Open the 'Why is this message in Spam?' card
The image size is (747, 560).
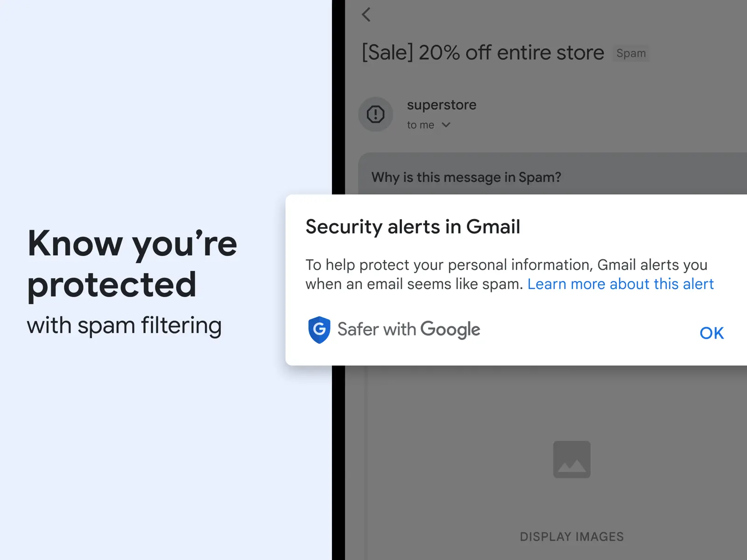coord(466,177)
